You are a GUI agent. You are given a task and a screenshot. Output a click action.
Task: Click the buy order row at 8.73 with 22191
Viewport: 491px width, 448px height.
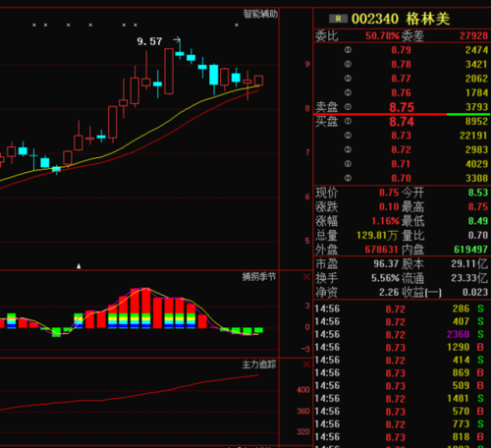tap(402, 136)
